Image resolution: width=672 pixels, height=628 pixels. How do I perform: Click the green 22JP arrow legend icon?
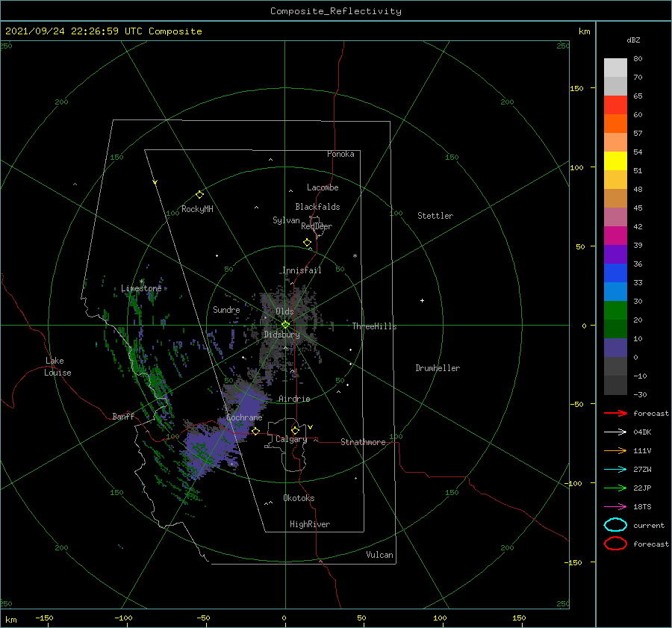[615, 488]
